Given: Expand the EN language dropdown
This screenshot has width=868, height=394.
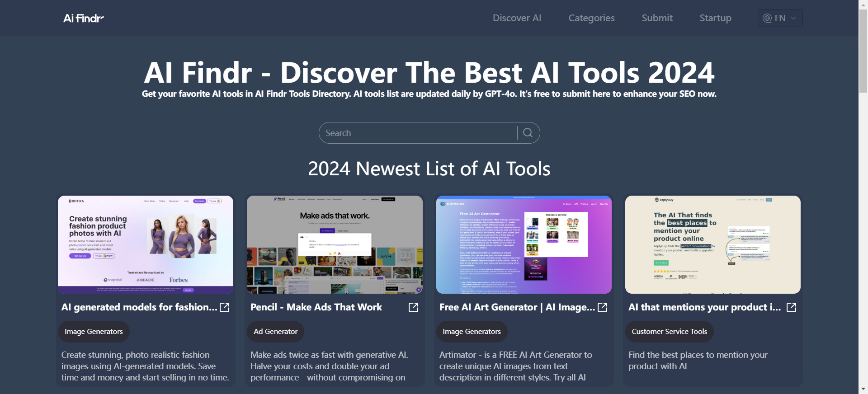Looking at the screenshot, I should click(x=780, y=18).
